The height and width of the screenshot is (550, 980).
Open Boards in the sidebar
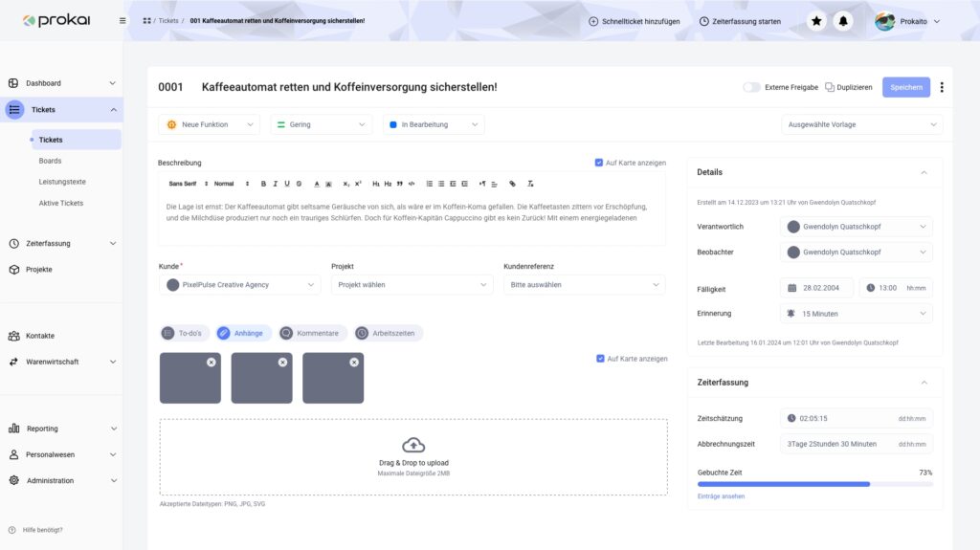tap(50, 161)
